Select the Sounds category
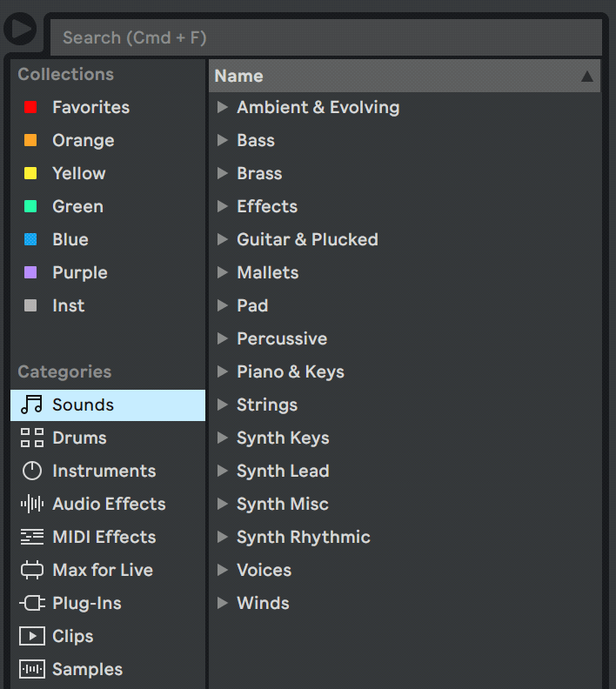Image resolution: width=616 pixels, height=689 pixels. click(83, 405)
